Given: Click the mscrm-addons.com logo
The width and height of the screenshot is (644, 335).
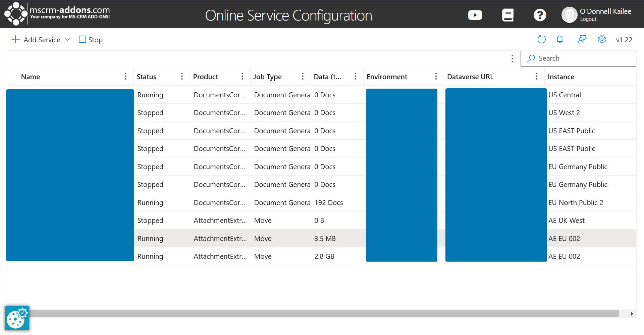Looking at the screenshot, I should pyautogui.click(x=57, y=14).
